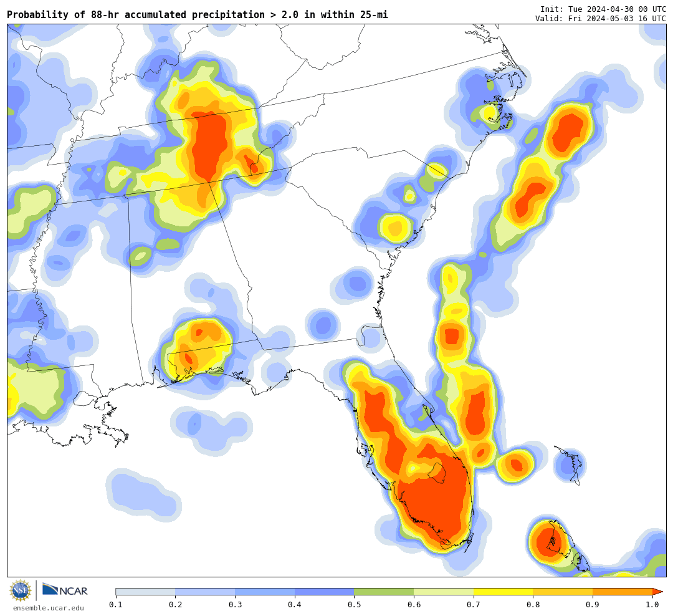Click the 0.6 colorbar tick label
Viewport: 673px width, 616px height.
[414, 604]
